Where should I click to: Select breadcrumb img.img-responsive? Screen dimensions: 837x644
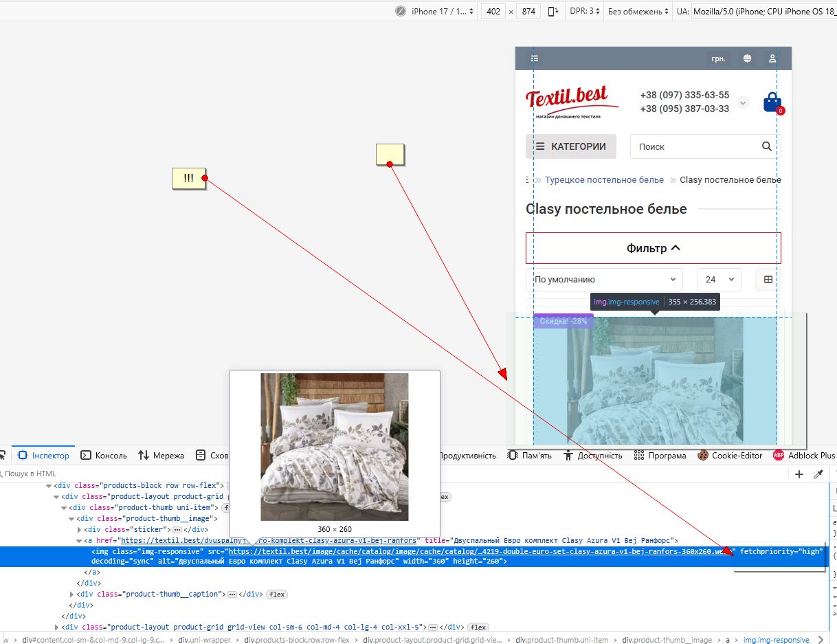point(777,640)
